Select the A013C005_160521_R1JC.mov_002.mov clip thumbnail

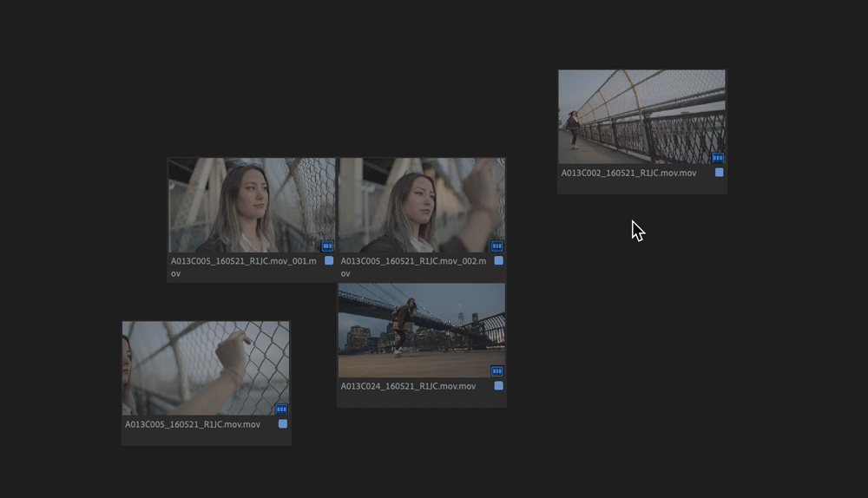click(x=422, y=206)
